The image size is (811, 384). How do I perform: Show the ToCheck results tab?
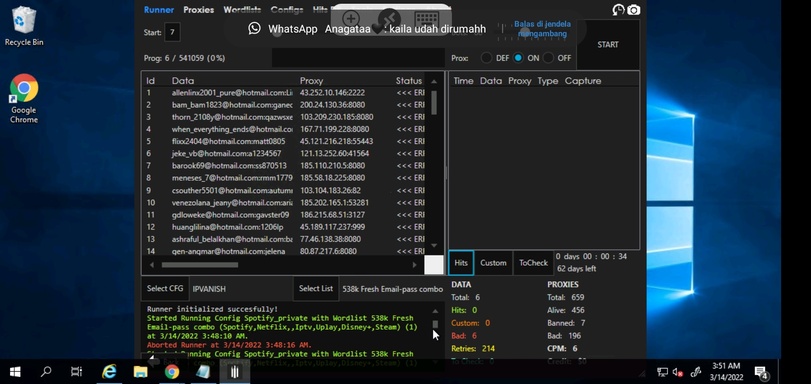coord(533,263)
